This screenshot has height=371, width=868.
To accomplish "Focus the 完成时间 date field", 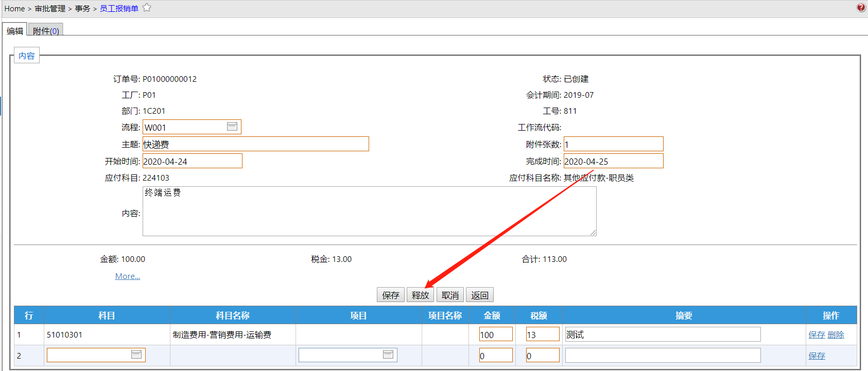I will click(x=614, y=161).
